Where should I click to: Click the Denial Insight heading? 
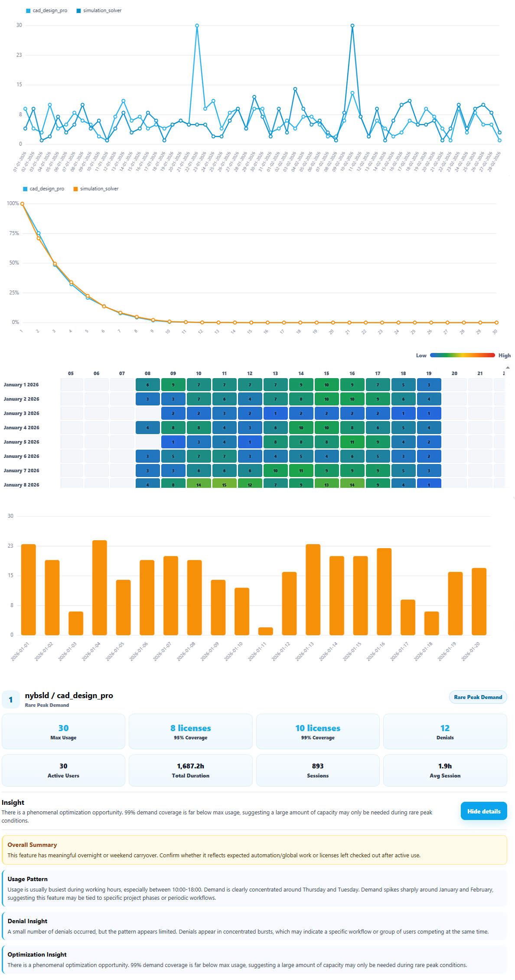tap(27, 921)
